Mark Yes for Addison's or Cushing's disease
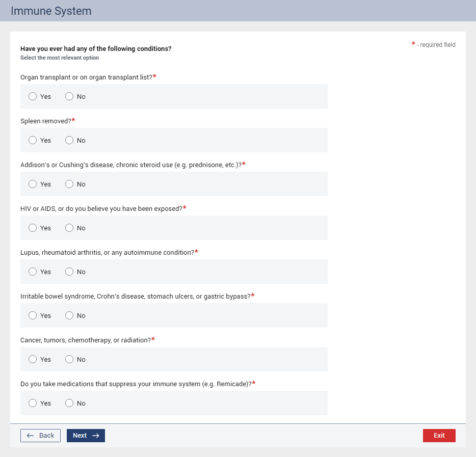 pyautogui.click(x=33, y=184)
